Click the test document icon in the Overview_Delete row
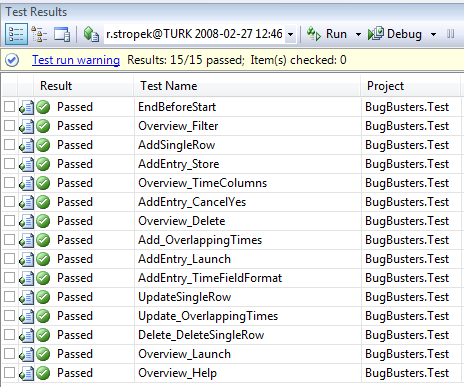This screenshot has width=464, height=387. pos(27,221)
